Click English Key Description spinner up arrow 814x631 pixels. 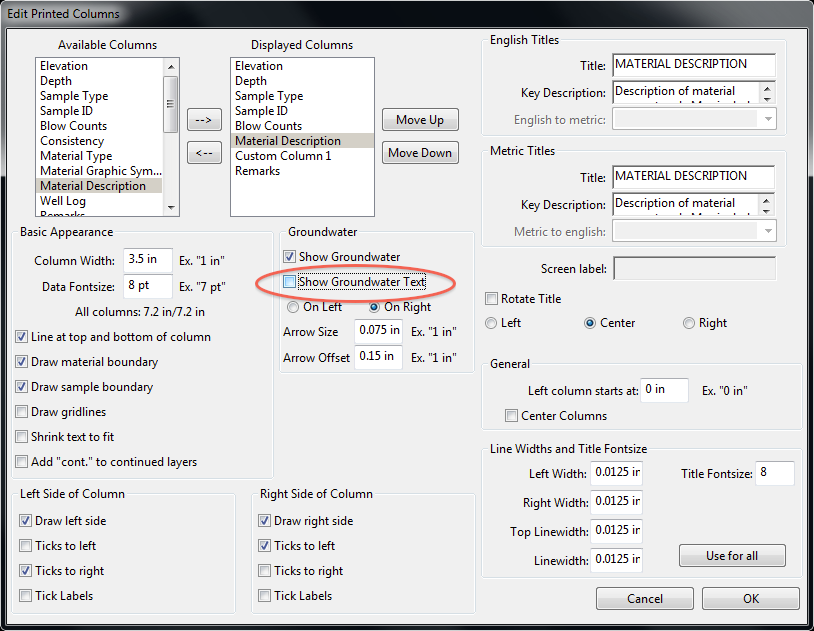[768, 88]
